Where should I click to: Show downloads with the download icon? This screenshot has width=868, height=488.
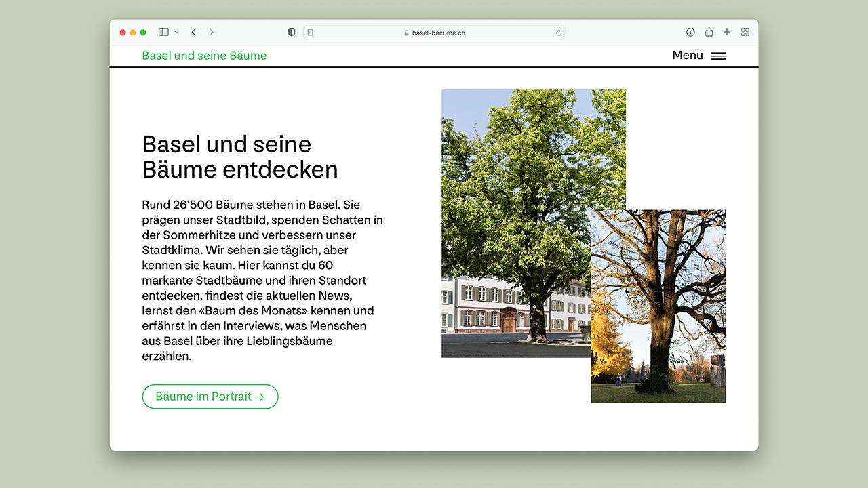tap(690, 32)
